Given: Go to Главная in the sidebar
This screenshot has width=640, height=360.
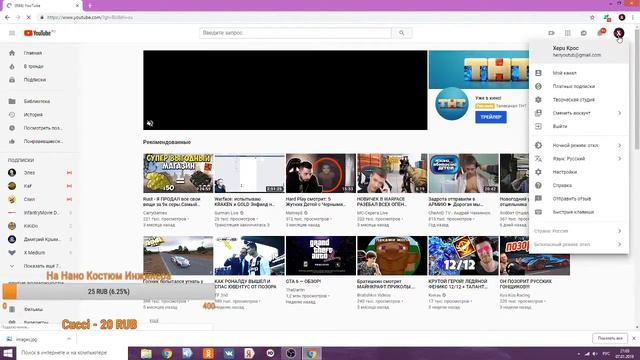Looking at the screenshot, I should pos(40,53).
